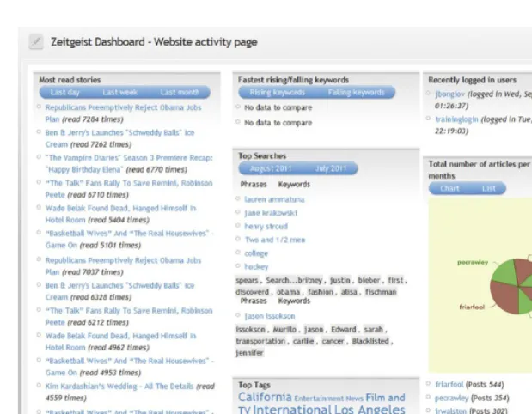The height and width of the screenshot is (414, 532).
Task: Click the Top Tags panel heading
Action: point(254,385)
